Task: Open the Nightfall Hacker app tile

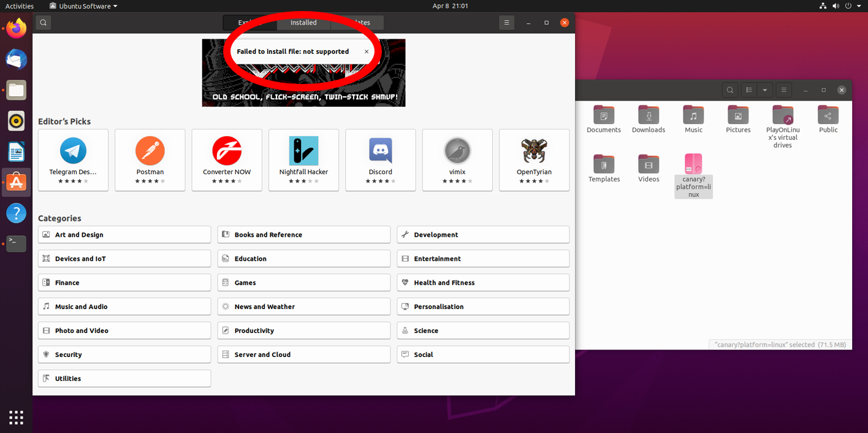Action: (303, 159)
